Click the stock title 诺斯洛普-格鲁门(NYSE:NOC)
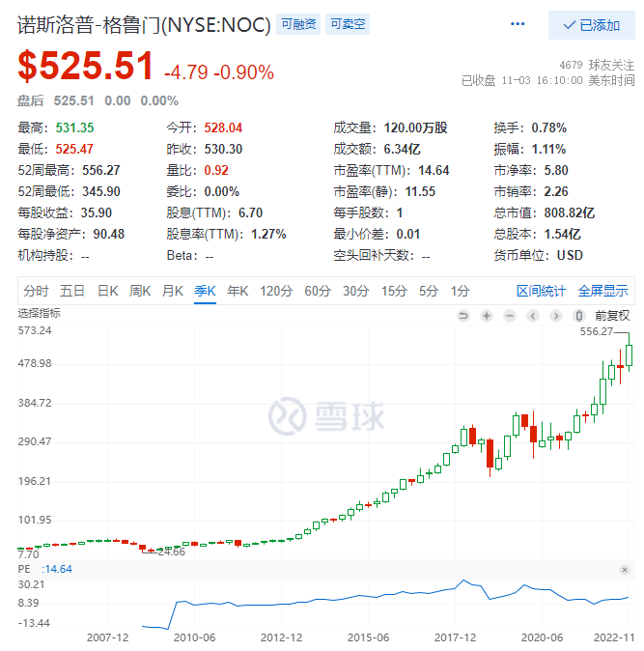Image resolution: width=644 pixels, height=651 pixels. 144,25
